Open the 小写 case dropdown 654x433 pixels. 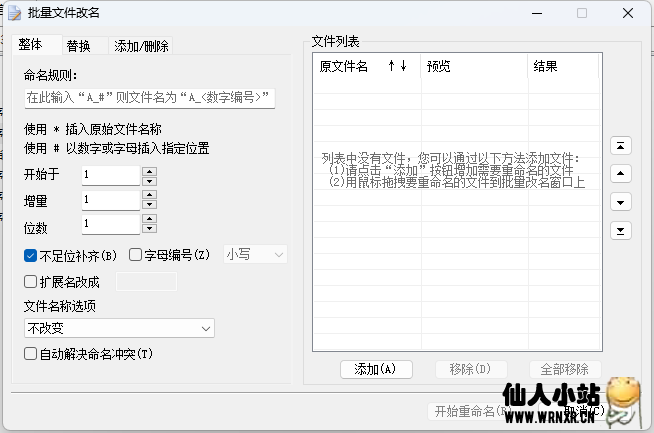[x=255, y=254]
